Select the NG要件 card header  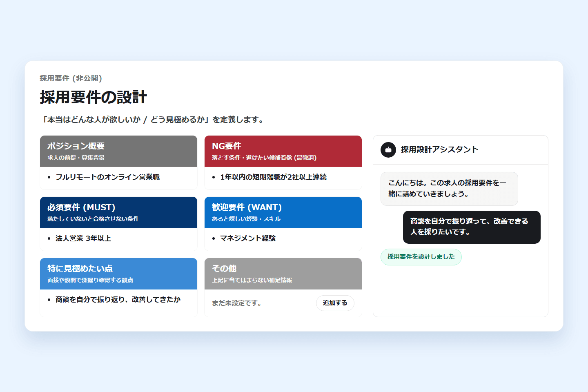pyautogui.click(x=283, y=151)
